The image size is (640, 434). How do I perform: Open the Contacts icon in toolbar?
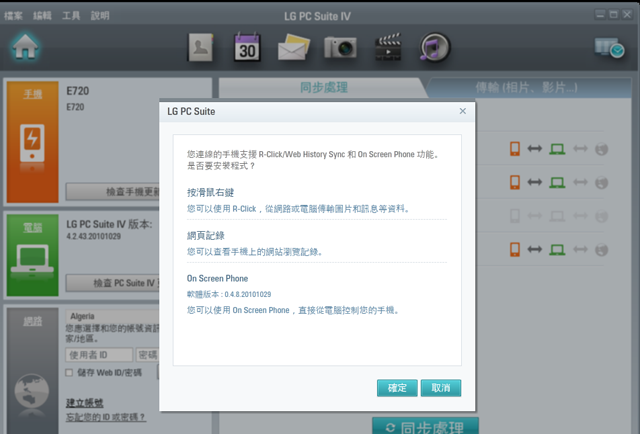click(x=200, y=47)
